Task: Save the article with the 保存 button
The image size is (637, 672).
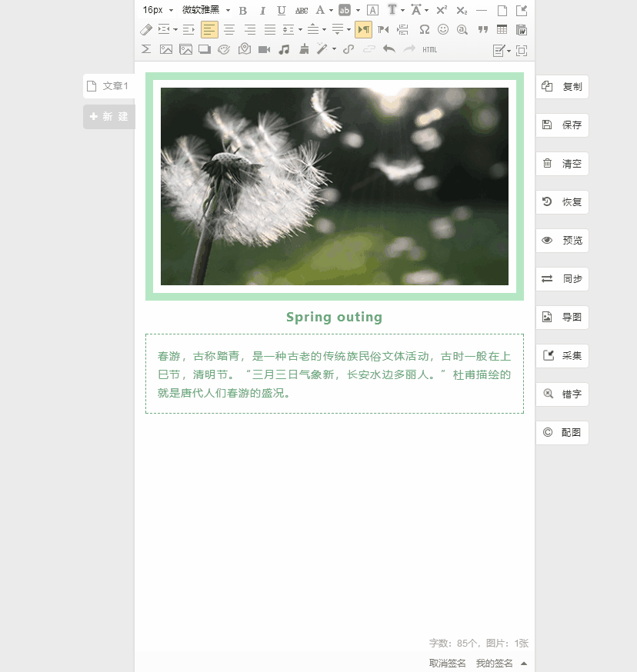Action: 562,125
